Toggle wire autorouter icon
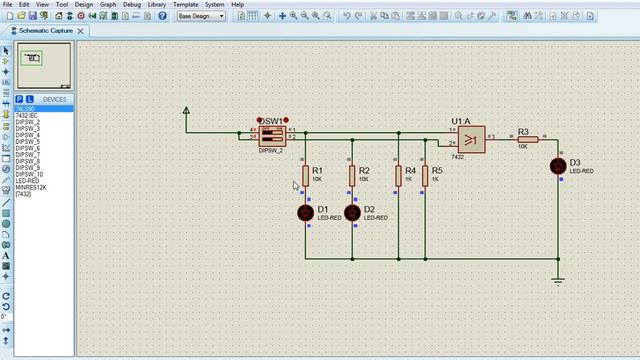The height and width of the screenshot is (360, 640). [x=512, y=16]
